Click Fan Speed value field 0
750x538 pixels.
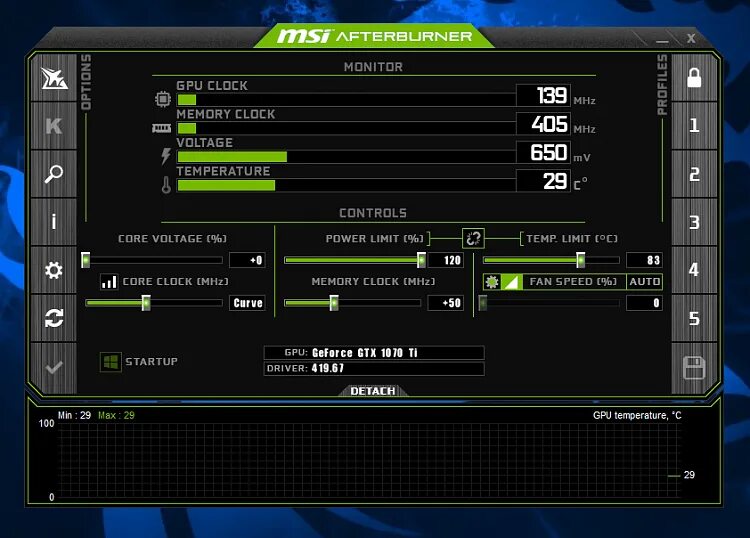pyautogui.click(x=644, y=303)
